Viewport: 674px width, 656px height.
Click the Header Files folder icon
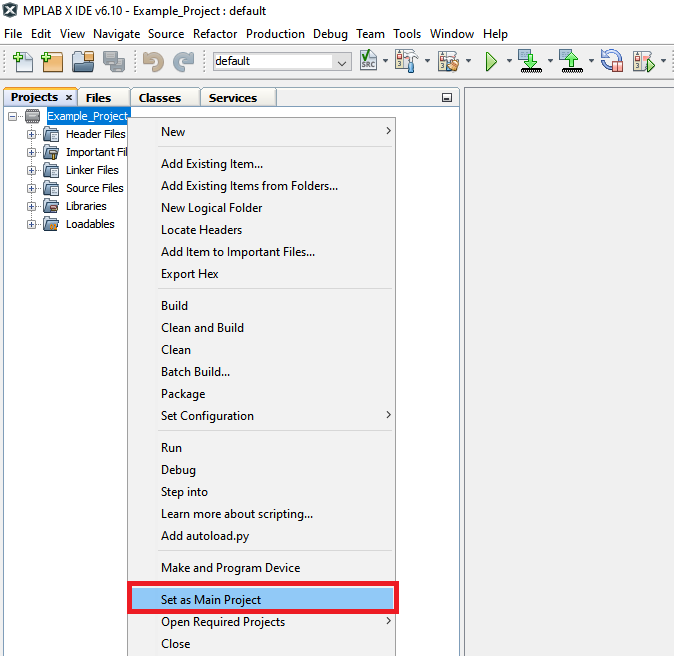(51, 135)
